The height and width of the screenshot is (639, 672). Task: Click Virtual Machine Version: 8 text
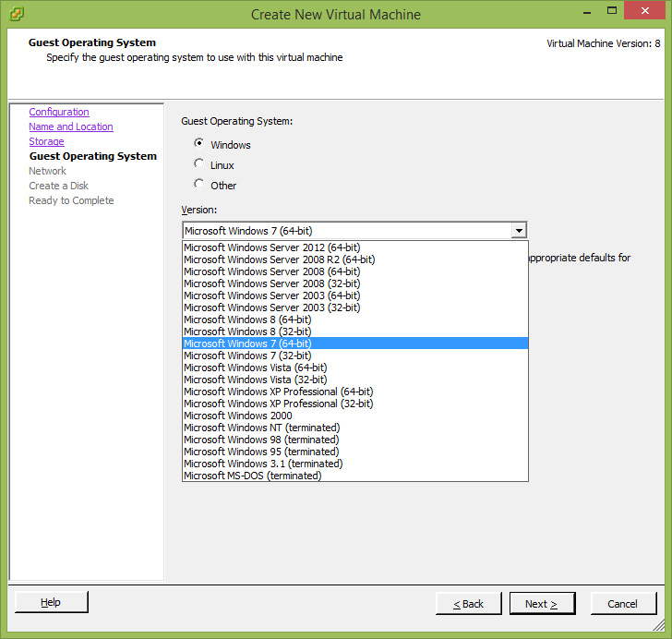604,43
